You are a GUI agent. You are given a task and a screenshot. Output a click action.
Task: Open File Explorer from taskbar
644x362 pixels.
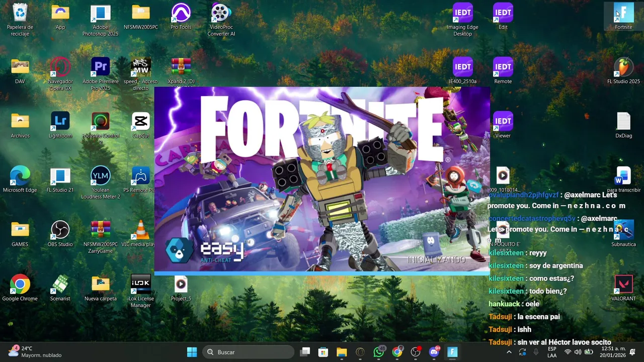[x=342, y=352]
